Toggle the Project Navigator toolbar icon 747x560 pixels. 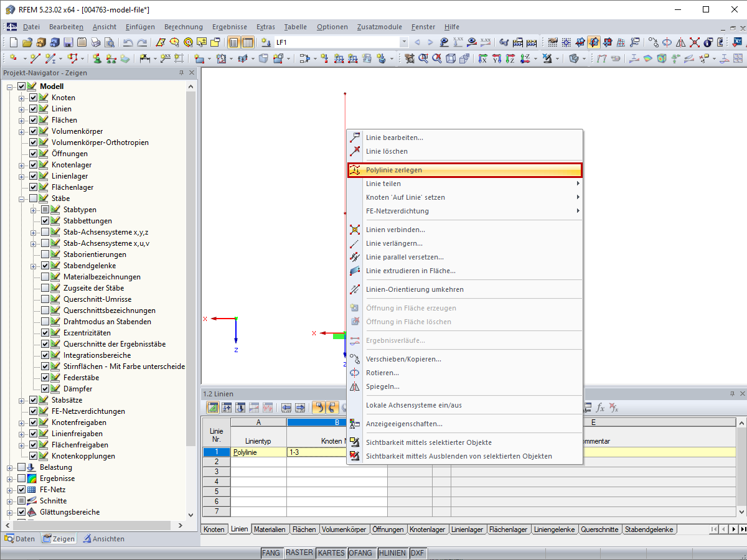point(234,42)
